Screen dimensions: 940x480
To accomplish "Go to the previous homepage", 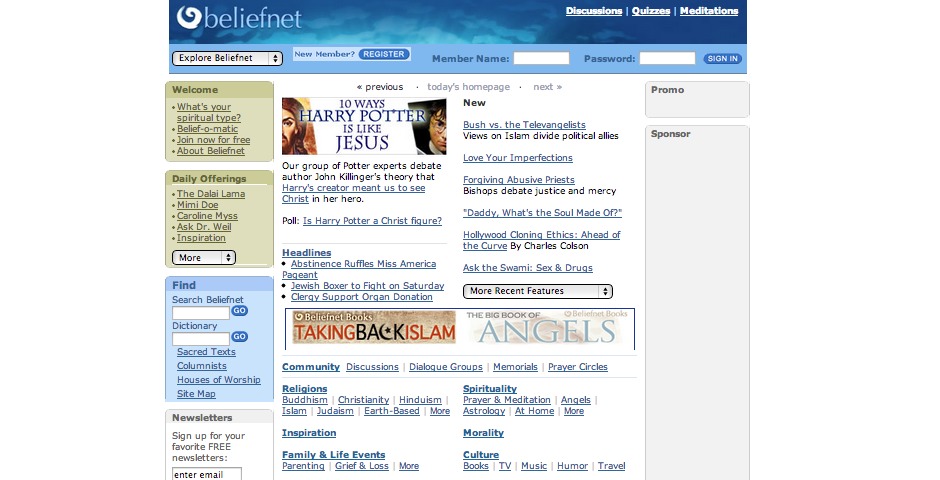I will point(380,87).
